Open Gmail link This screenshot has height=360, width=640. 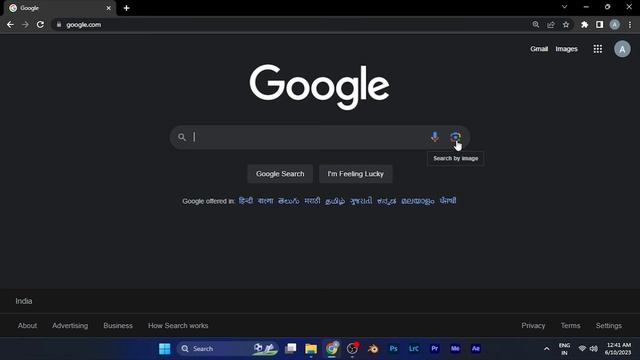click(x=539, y=49)
